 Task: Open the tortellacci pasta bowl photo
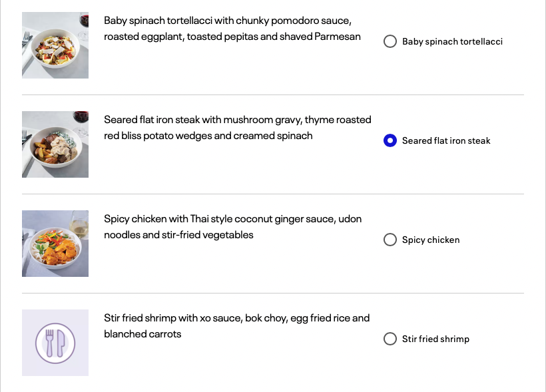[55, 45]
